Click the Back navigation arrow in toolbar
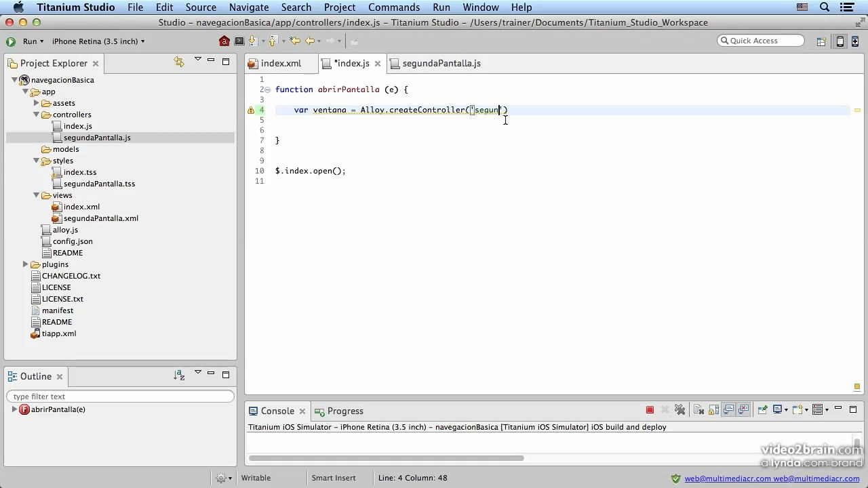 coord(309,41)
